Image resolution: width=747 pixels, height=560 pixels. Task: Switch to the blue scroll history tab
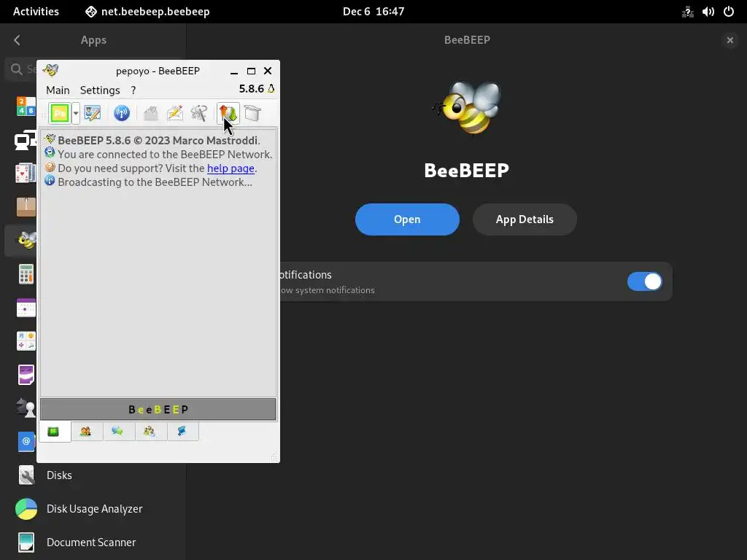182,432
